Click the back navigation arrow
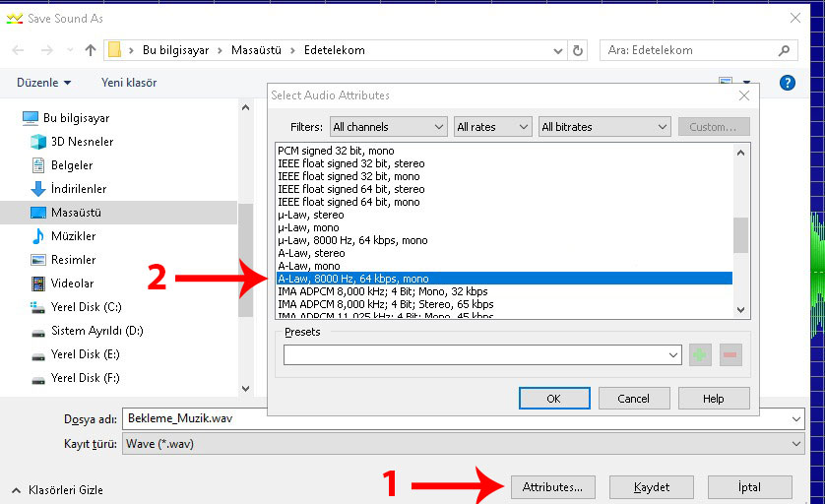The height and width of the screenshot is (504, 825). click(x=18, y=50)
